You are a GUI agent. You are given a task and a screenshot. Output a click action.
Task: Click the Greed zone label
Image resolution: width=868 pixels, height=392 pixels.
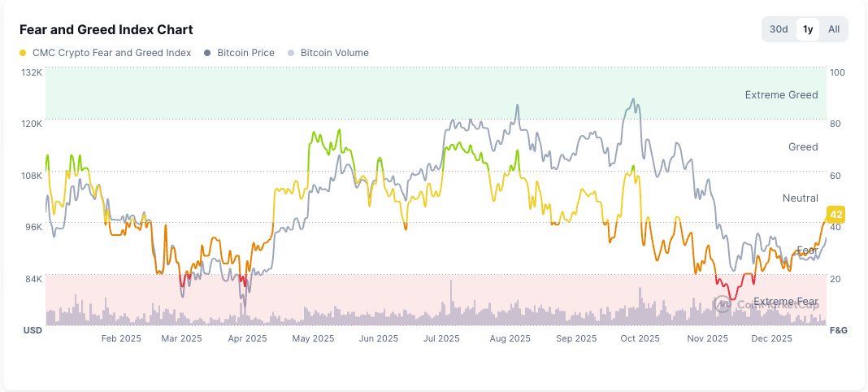(x=803, y=147)
